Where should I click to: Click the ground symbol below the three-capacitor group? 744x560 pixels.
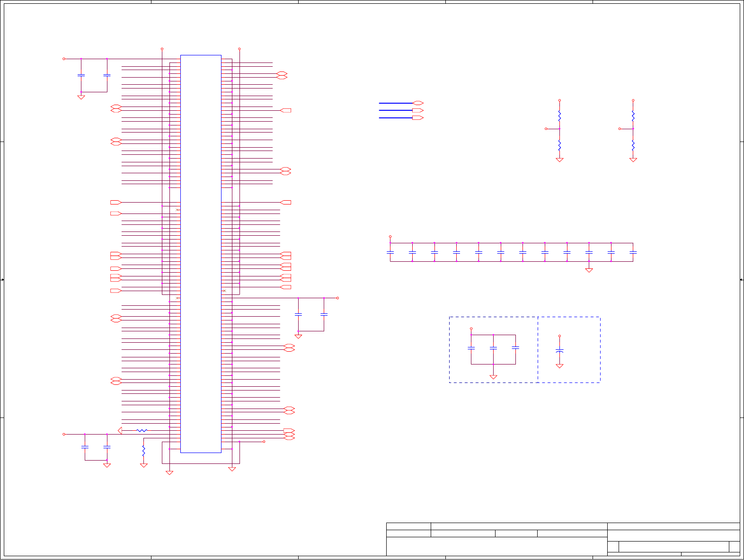coord(493,377)
